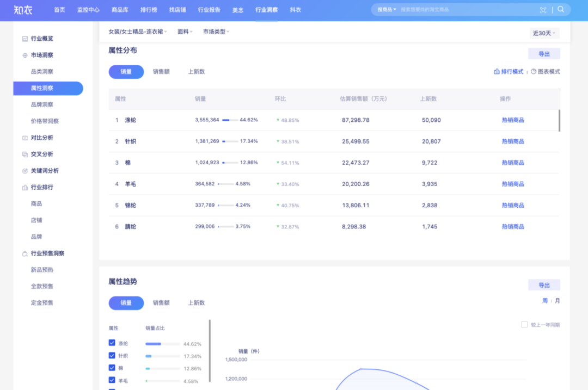Open the 女装/女士精品-连衣裙 category dropdown
This screenshot has height=390, width=588.
(138, 32)
